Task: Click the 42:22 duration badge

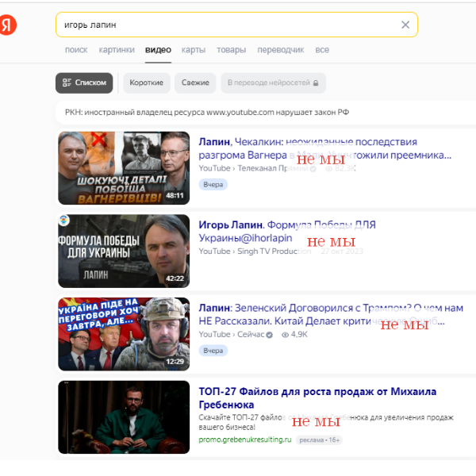Action: click(175, 278)
